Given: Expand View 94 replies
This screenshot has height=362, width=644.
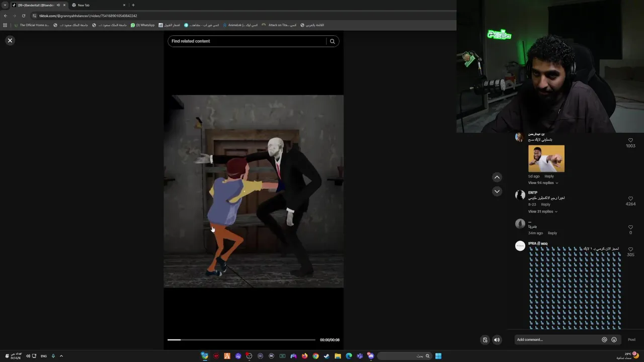Looking at the screenshot, I should click(x=543, y=183).
